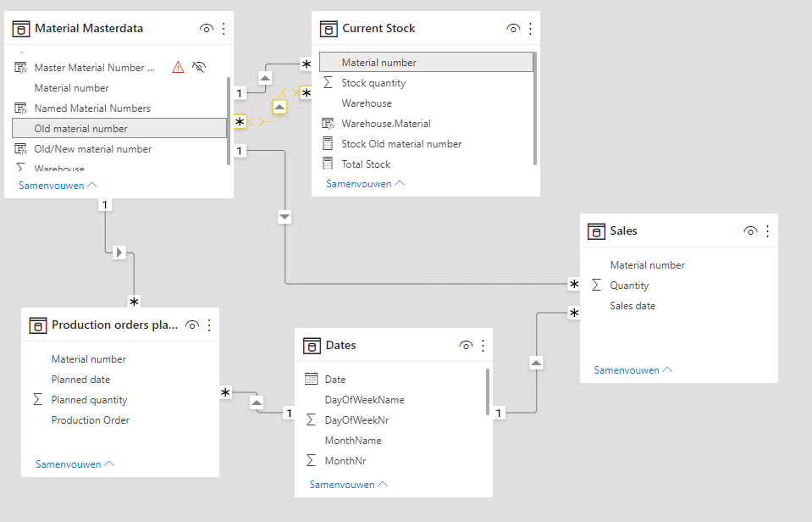Select the Old material number field
Viewport: 812px width, 522px height.
click(x=119, y=129)
